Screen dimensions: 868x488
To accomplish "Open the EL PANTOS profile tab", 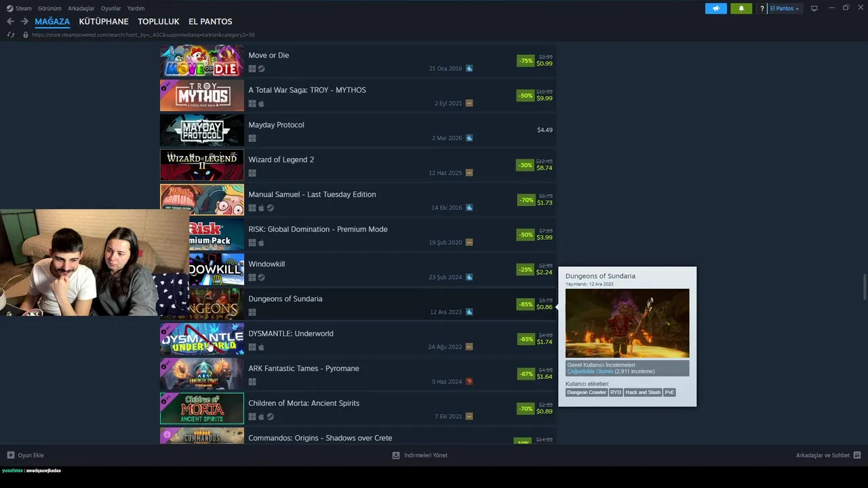I will [210, 22].
